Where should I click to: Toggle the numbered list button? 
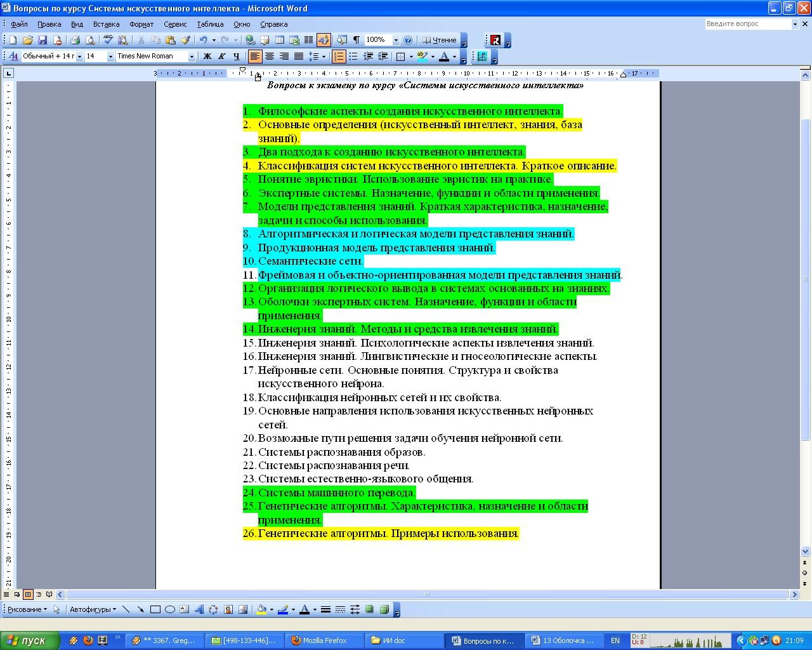point(339,56)
